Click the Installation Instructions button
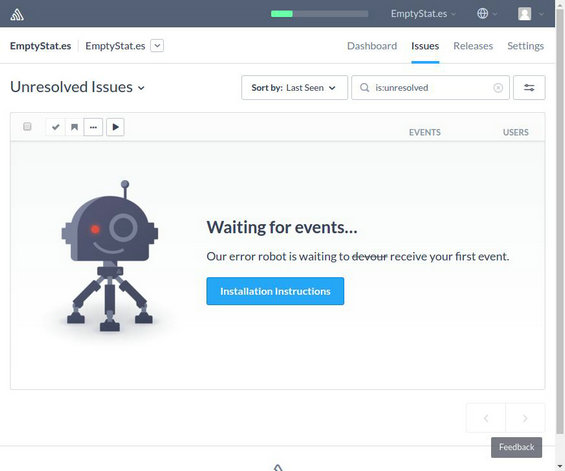Viewport: 565px width, 471px height. point(275,291)
